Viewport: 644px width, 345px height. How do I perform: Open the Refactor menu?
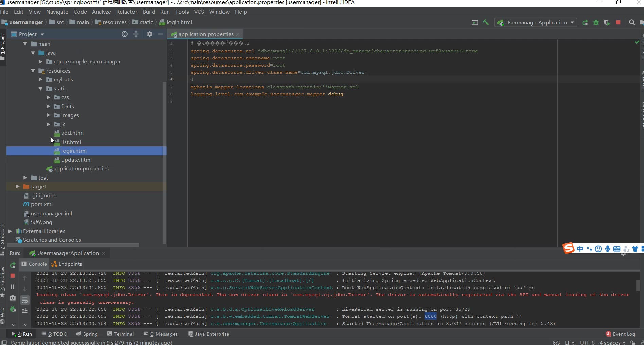pos(127,12)
